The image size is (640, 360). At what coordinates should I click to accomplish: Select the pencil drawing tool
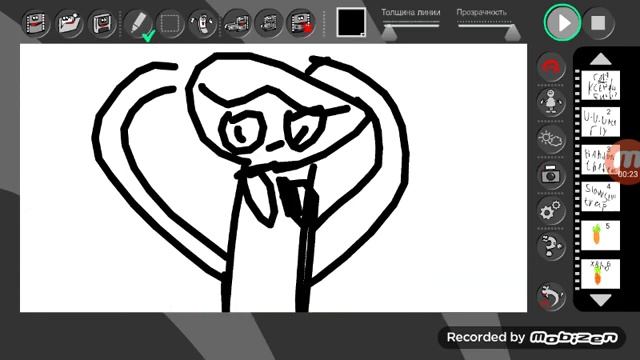coord(139,23)
